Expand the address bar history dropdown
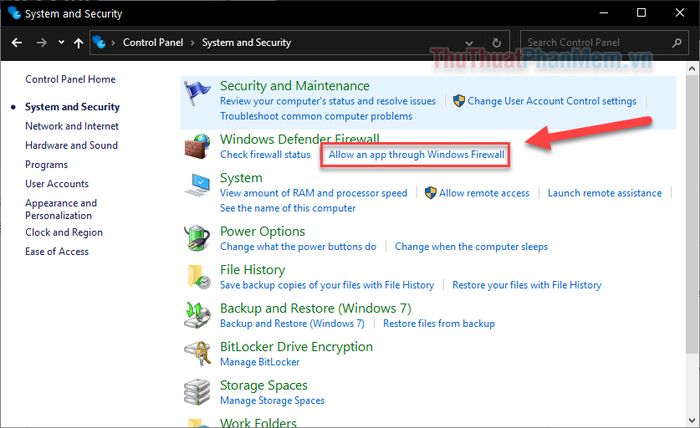 (x=469, y=43)
